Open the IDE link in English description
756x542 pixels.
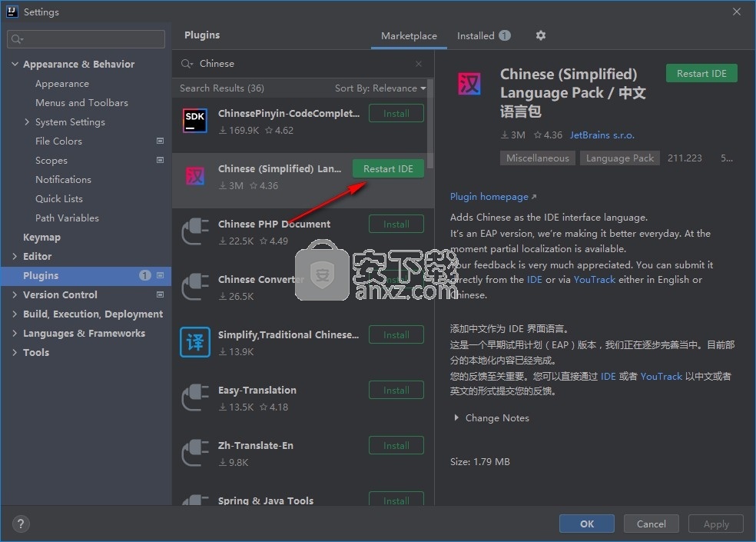click(534, 279)
